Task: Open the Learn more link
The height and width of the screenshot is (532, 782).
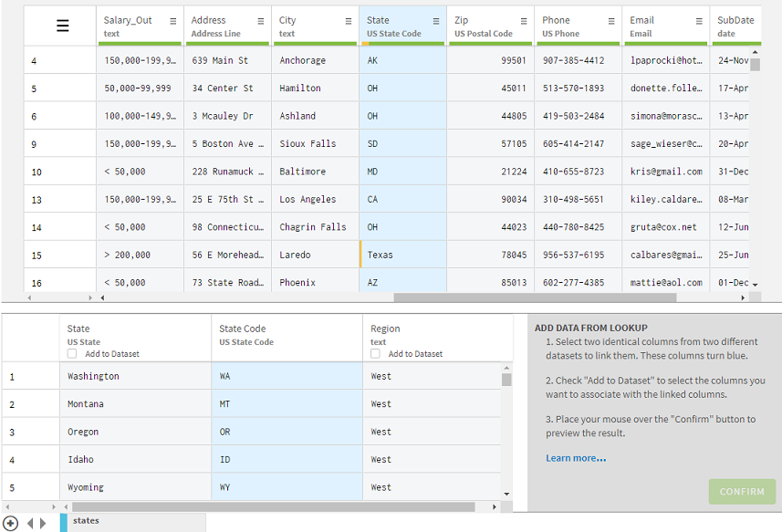Action: [576, 458]
